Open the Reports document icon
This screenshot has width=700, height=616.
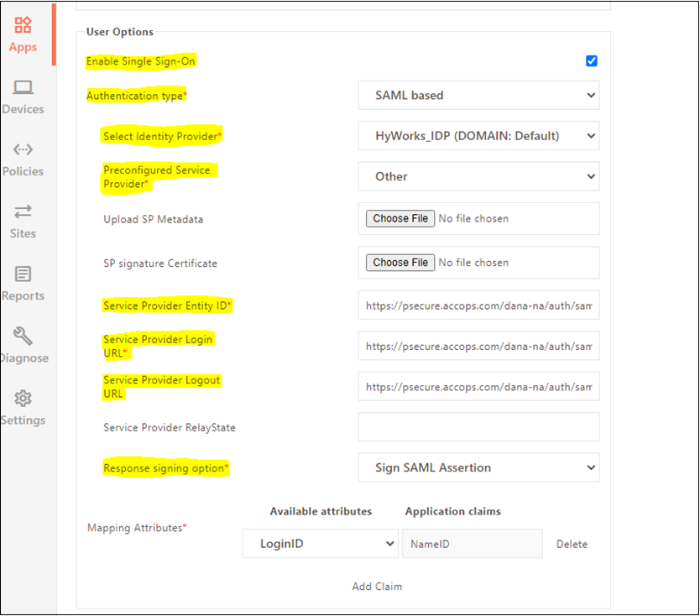(x=23, y=274)
